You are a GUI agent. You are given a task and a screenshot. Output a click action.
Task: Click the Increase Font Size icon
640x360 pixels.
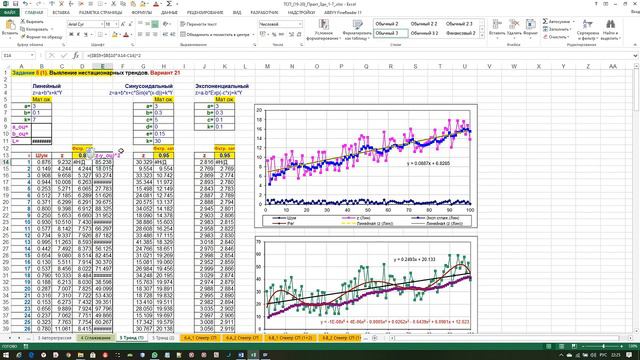[x=123, y=24]
